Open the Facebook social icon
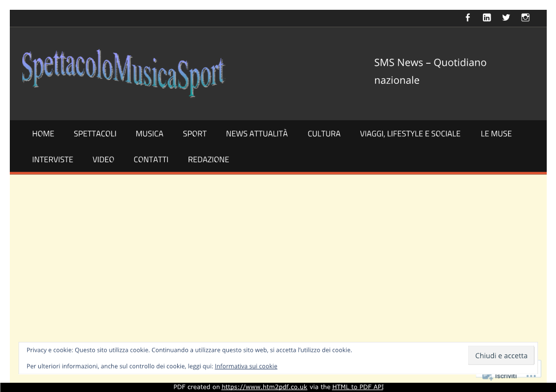 [x=468, y=17]
